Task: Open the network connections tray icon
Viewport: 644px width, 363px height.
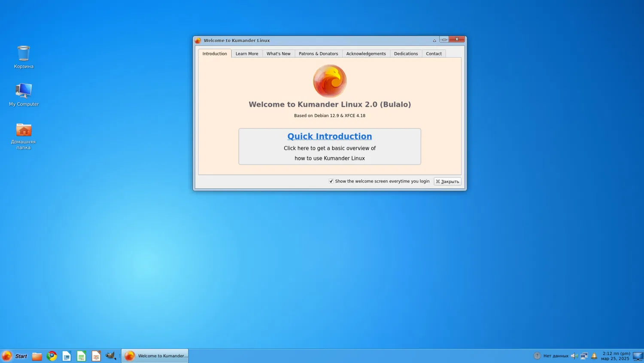Action: (584, 356)
